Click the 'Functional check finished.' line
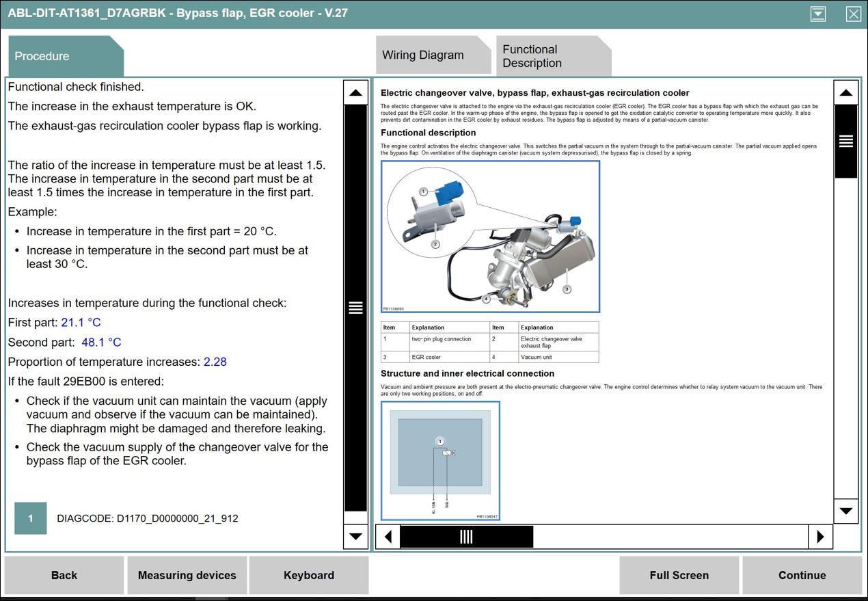The width and height of the screenshot is (868, 601). click(76, 87)
